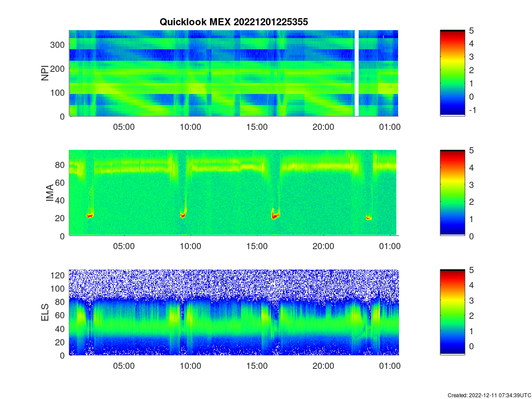Image resolution: width=532 pixels, height=399 pixels.
Task: Click the red IMA hotspot near 09:30
Action: (x=182, y=215)
